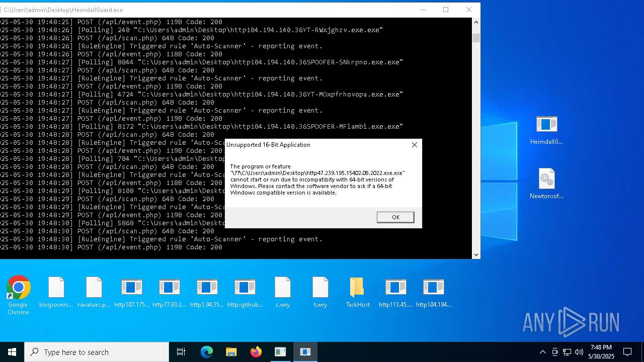
Task: Click the console scrollbar down arrow
Action: [476, 255]
